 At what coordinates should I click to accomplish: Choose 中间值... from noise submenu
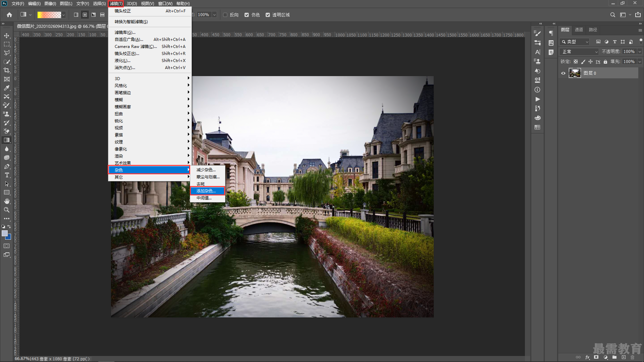[207, 198]
